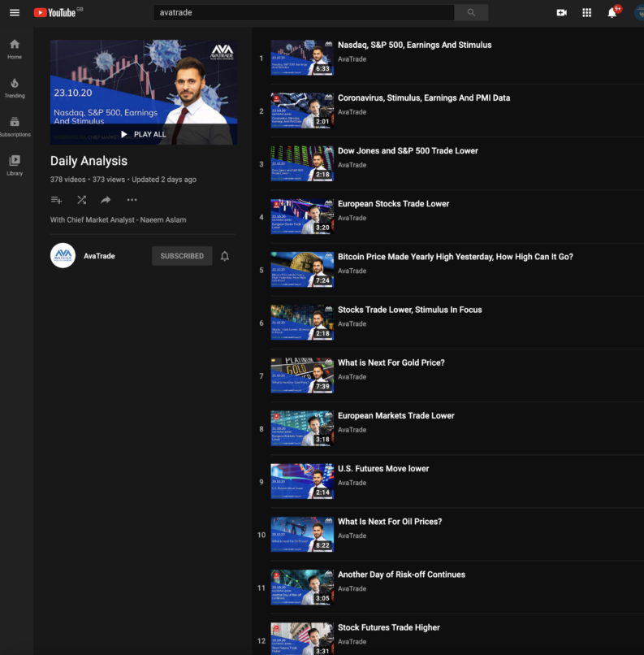The width and height of the screenshot is (644, 655).
Task: Click the search field containing avatrade
Action: coord(304,12)
